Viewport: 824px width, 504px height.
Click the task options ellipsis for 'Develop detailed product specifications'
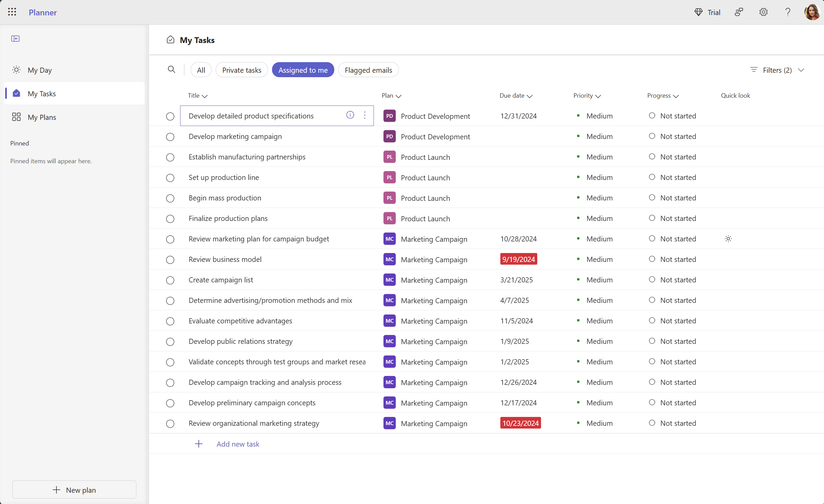365,115
